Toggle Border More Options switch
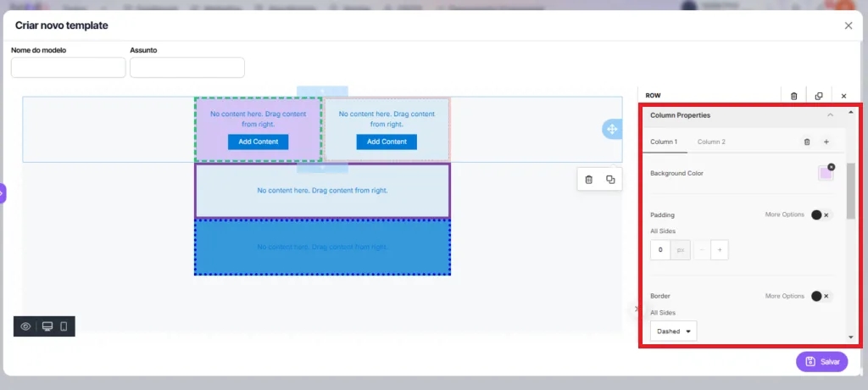Image resolution: width=868 pixels, height=390 pixels. pyautogui.click(x=821, y=296)
